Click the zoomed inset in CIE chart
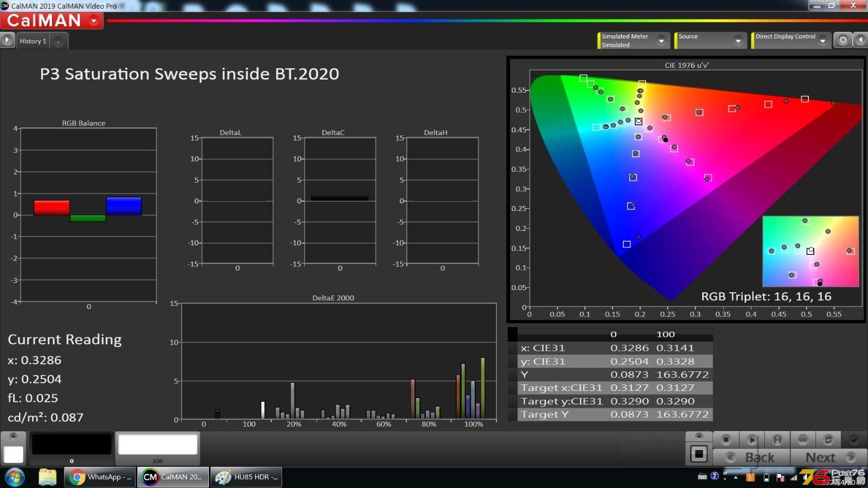This screenshot has width=868, height=488. coord(810,251)
